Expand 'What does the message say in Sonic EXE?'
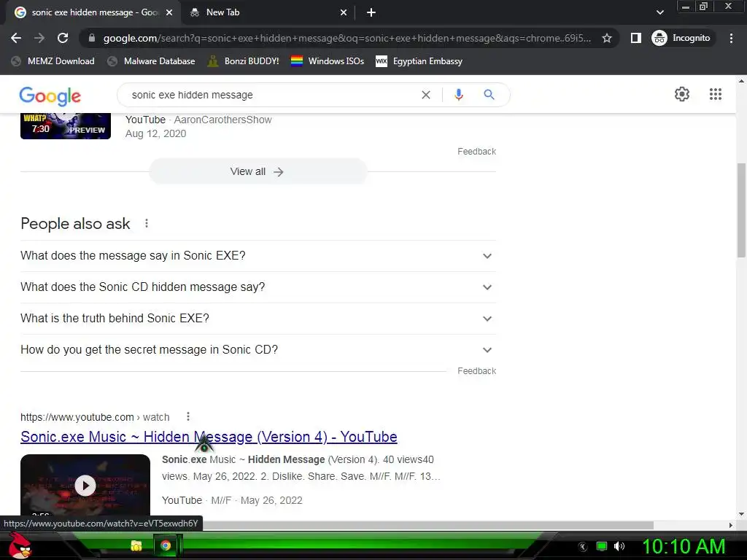747x560 pixels. coord(258,256)
